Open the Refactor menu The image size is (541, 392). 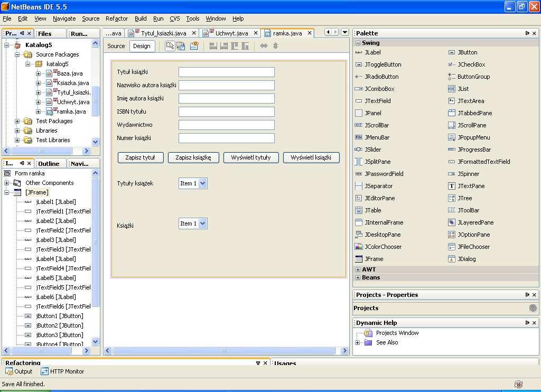click(x=117, y=18)
